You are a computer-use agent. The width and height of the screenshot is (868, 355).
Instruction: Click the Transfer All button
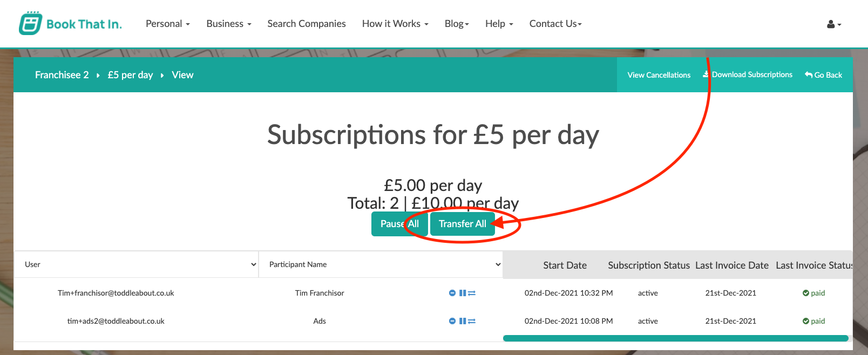click(463, 224)
